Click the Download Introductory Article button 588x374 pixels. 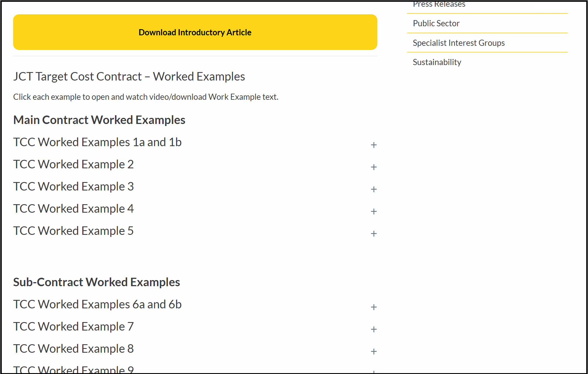(195, 32)
